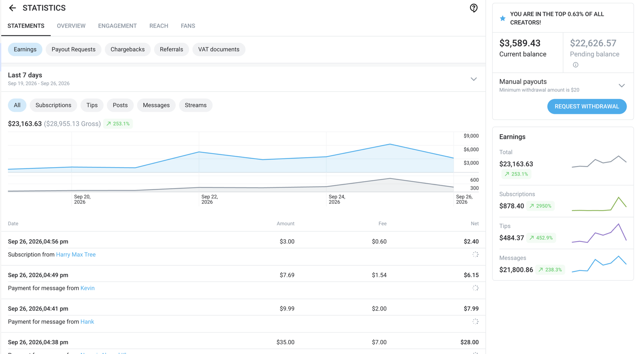644x354 pixels.
Task: Click the back arrow beside STATISTICS
Action: (x=12, y=8)
